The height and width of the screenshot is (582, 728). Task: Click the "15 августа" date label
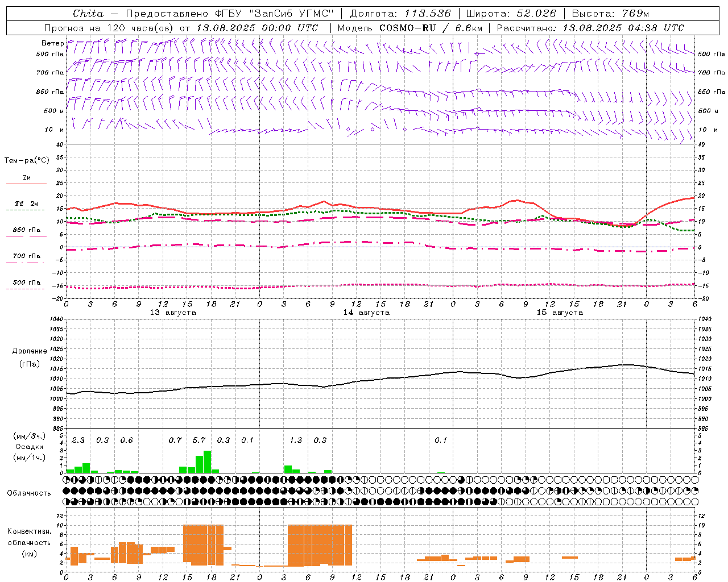tap(560, 313)
